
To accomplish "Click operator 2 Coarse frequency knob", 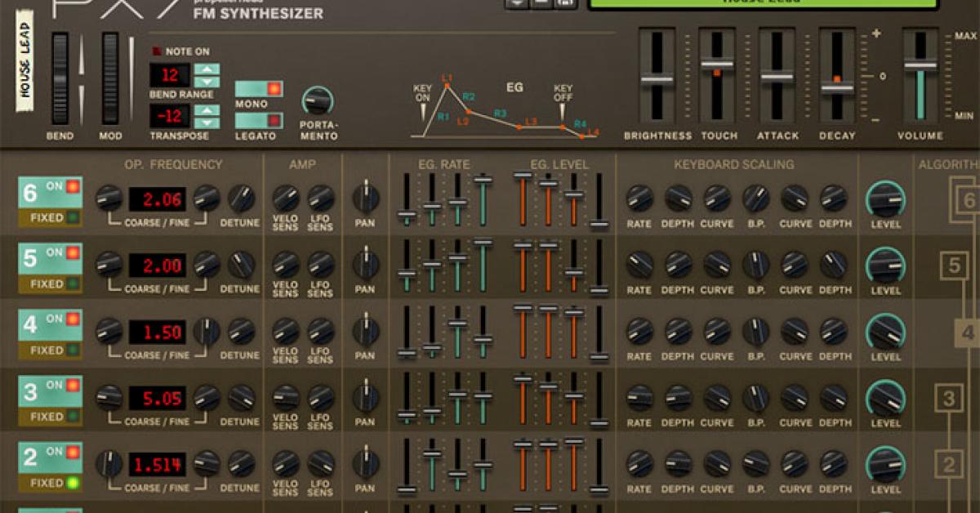I will pyautogui.click(x=109, y=463).
